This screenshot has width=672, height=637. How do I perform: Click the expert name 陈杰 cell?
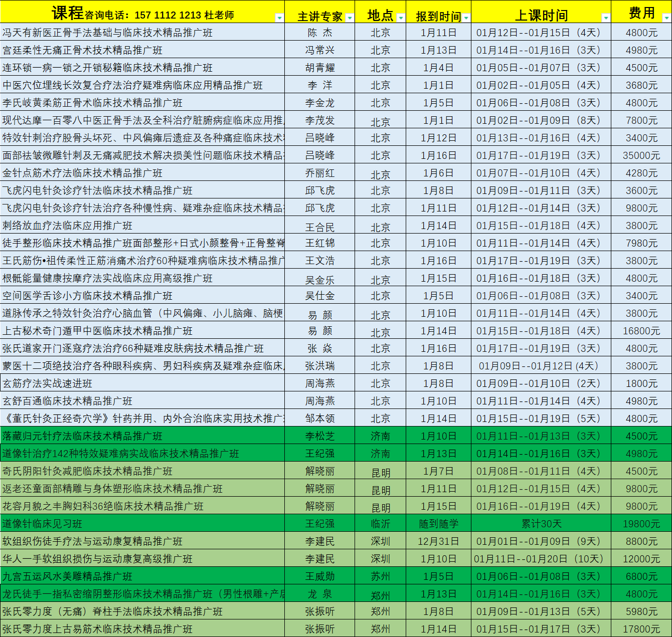pyautogui.click(x=319, y=33)
